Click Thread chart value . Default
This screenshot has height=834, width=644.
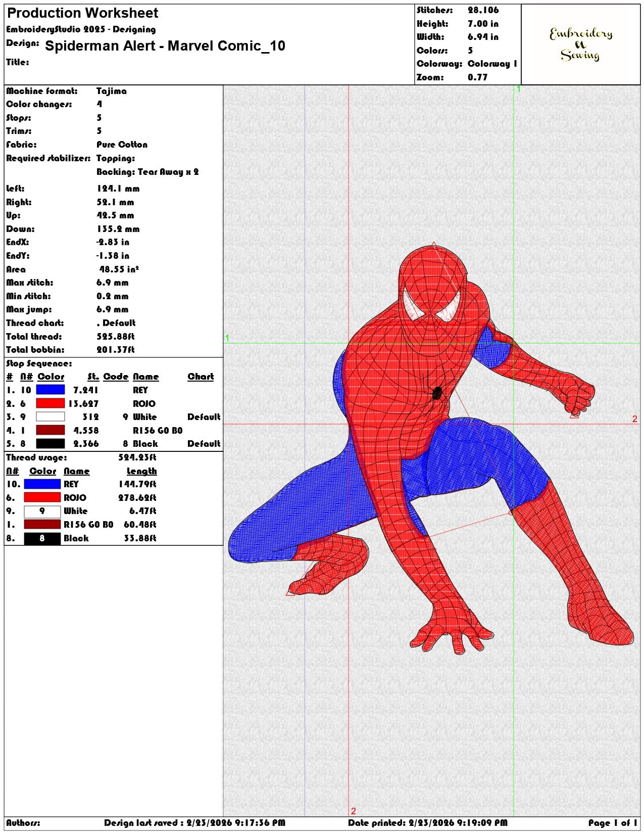[x=116, y=323]
